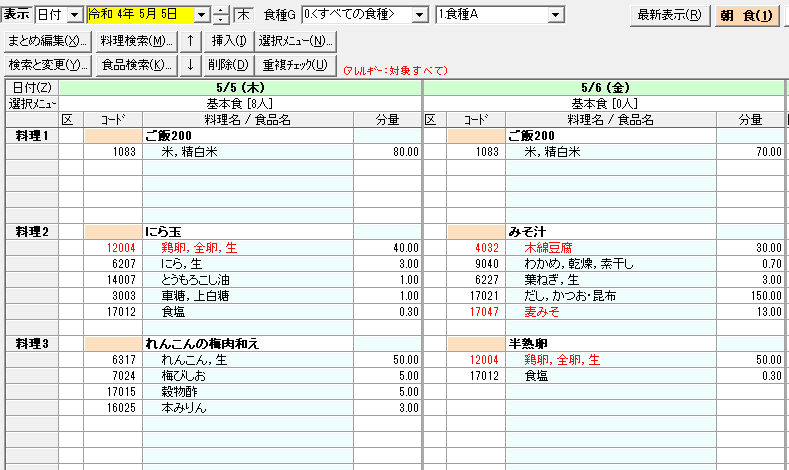Click the up arrow move button

[191, 41]
